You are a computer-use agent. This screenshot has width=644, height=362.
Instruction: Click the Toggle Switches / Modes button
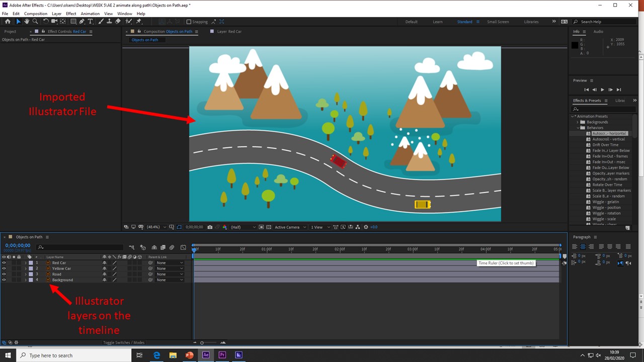[x=123, y=342]
